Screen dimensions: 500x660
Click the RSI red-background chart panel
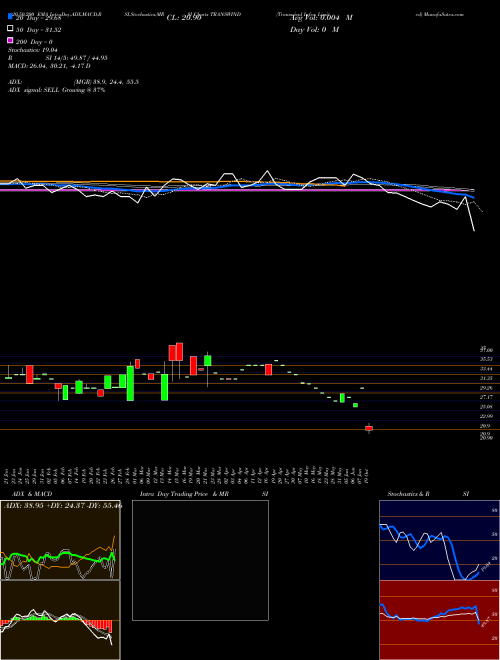[x=439, y=620]
